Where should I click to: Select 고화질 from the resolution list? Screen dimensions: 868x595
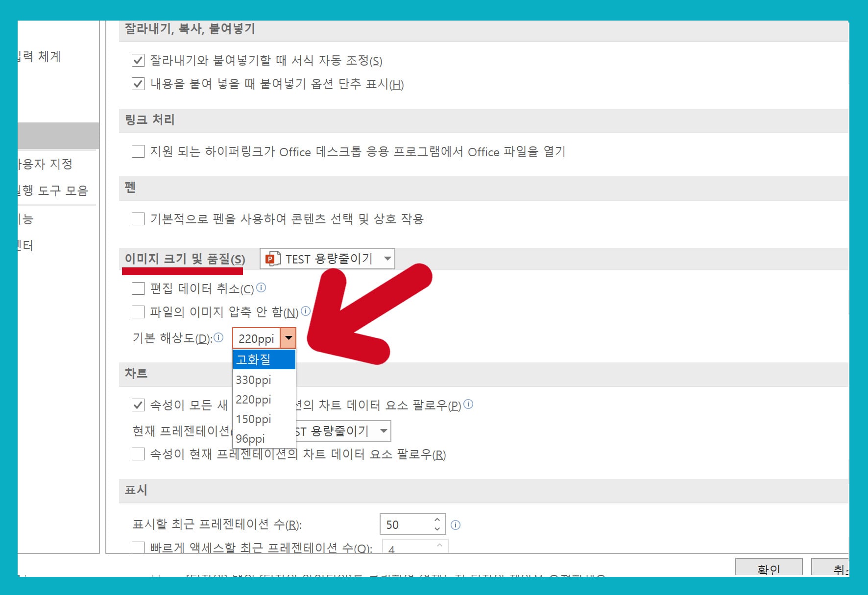pos(264,359)
